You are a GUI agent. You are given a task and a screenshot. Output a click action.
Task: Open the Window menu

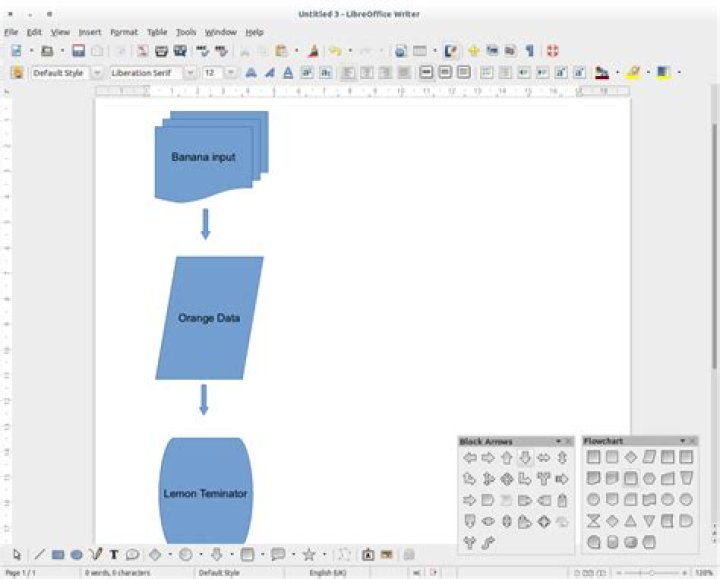(220, 32)
